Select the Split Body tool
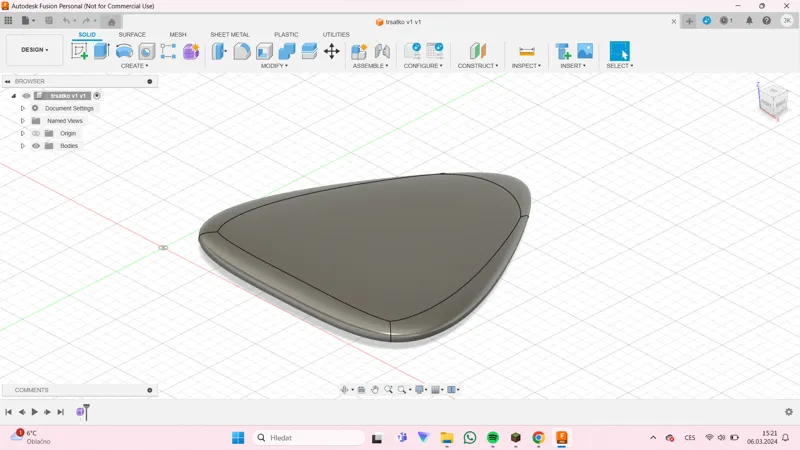Viewport: 800px width, 450px height. tap(309, 51)
